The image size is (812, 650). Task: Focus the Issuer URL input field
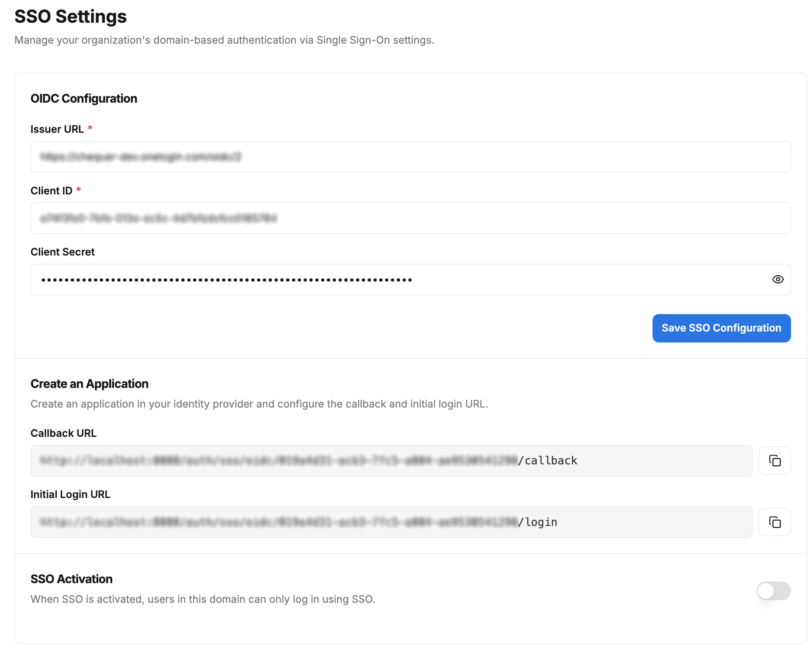pyautogui.click(x=410, y=157)
